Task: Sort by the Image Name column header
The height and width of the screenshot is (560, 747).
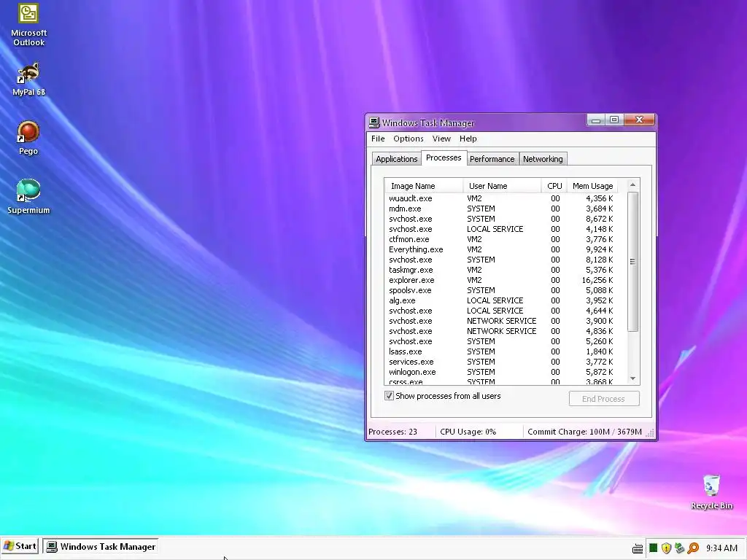Action: (x=424, y=186)
